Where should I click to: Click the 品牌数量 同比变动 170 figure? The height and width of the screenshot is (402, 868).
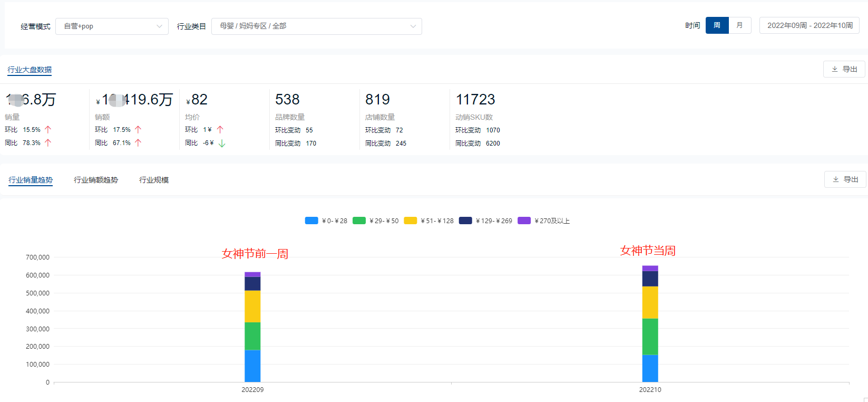coord(311,143)
